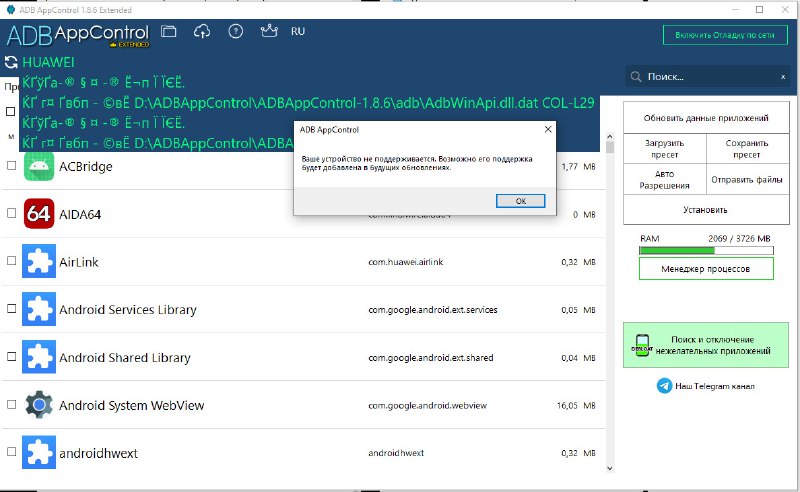
Task: Select Android Services Library name
Action: point(128,310)
